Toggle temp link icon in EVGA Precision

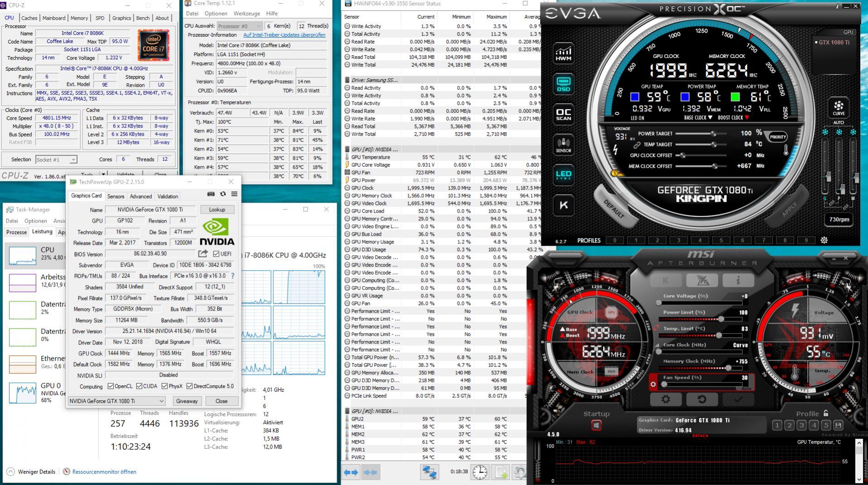(x=637, y=145)
